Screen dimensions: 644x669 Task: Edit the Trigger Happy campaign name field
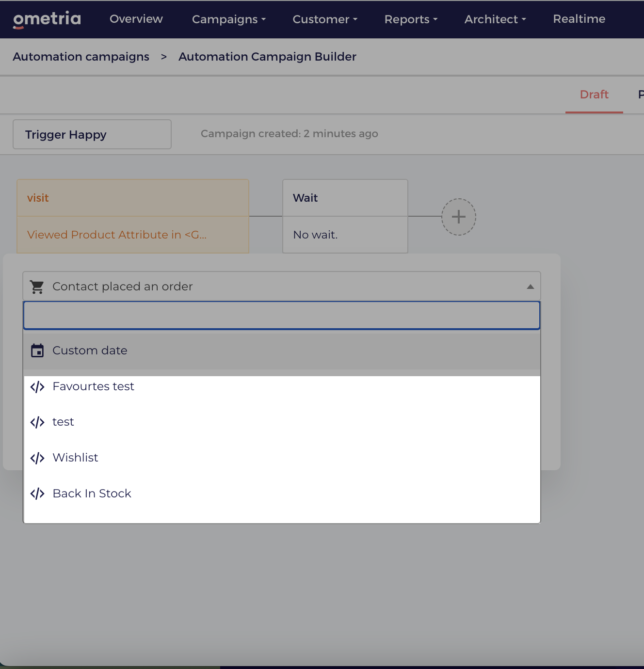pyautogui.click(x=92, y=134)
